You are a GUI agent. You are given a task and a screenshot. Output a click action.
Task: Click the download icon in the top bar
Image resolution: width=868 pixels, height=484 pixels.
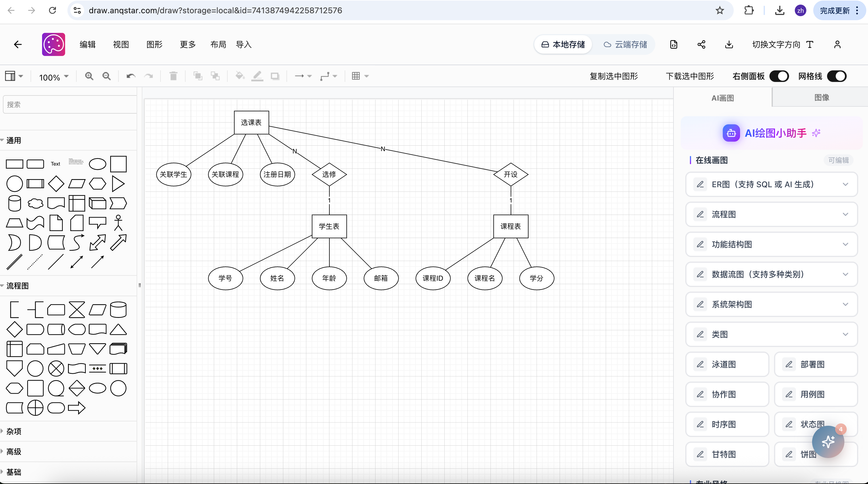[729, 44]
